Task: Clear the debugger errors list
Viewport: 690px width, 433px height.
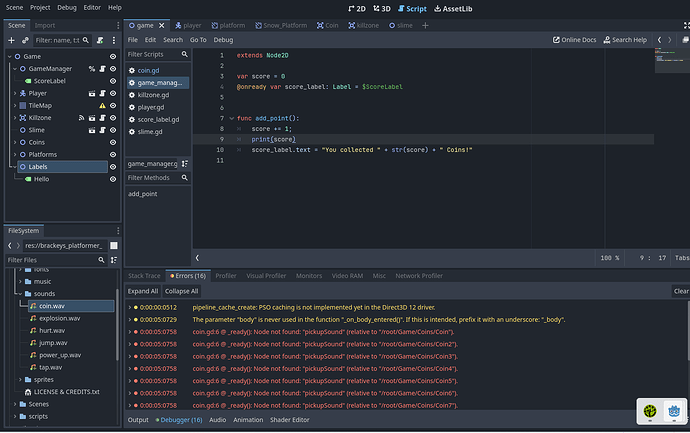Action: click(x=681, y=291)
